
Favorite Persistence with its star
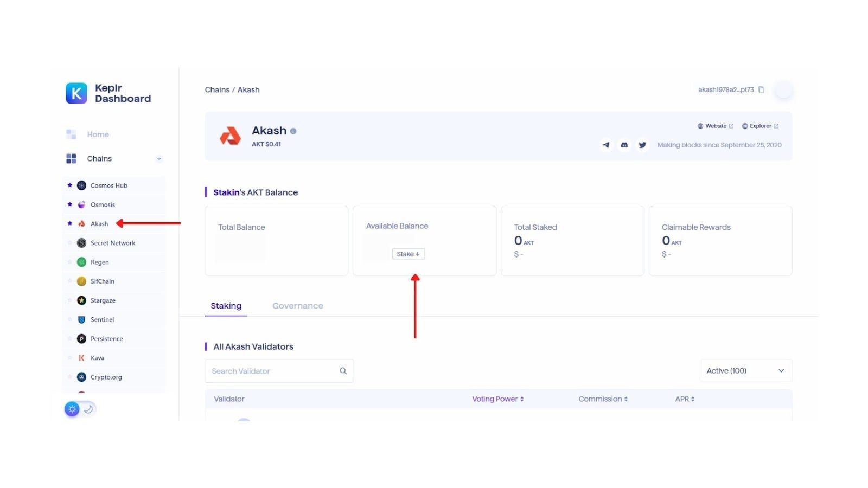(x=69, y=339)
